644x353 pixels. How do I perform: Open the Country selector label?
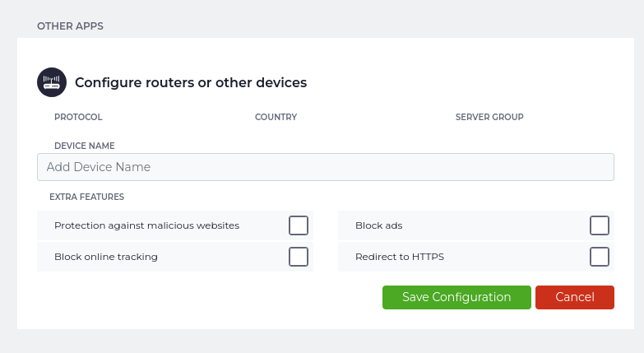pyautogui.click(x=276, y=117)
